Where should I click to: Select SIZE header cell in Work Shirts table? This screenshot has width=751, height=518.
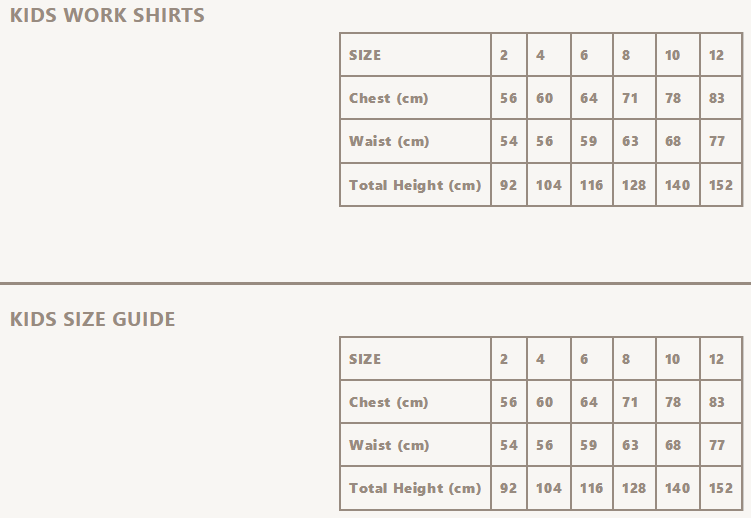(x=365, y=55)
